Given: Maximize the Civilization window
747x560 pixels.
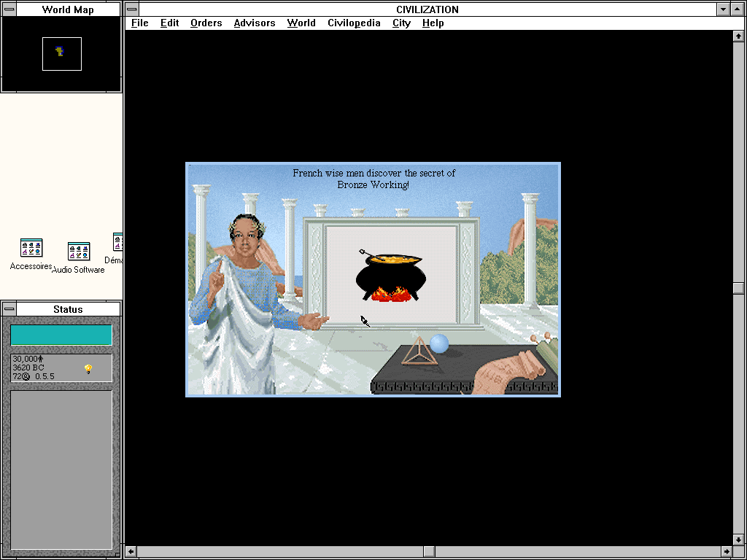Looking at the screenshot, I should click(x=738, y=9).
